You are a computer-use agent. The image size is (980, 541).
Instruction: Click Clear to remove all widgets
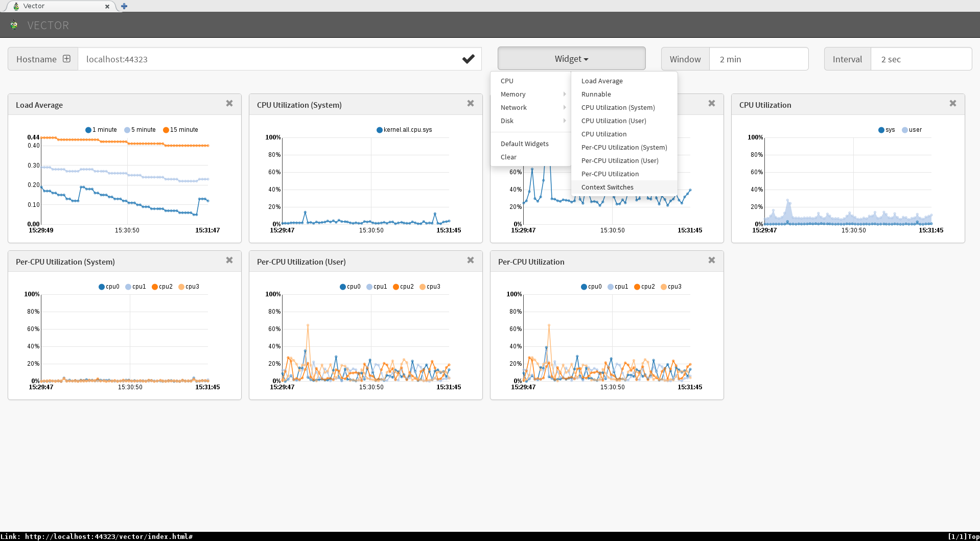(x=508, y=157)
